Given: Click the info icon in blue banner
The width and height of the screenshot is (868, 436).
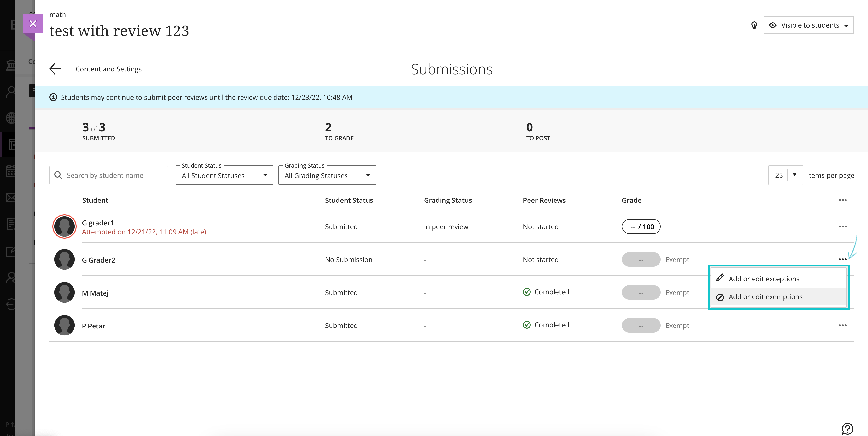Looking at the screenshot, I should [x=53, y=97].
